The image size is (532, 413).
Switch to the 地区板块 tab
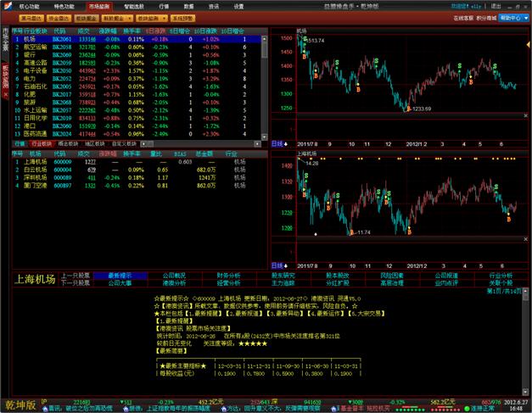(95, 144)
